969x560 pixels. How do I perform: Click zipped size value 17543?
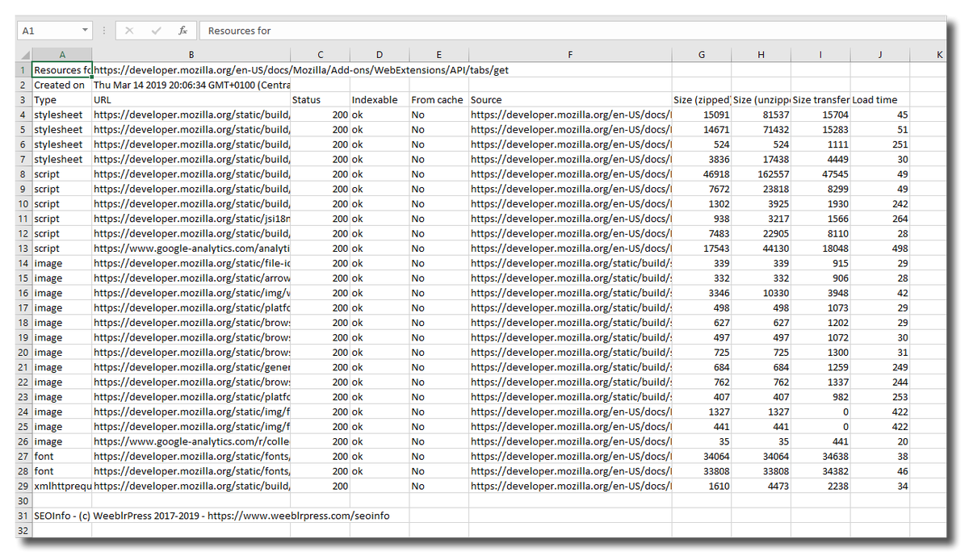702,248
